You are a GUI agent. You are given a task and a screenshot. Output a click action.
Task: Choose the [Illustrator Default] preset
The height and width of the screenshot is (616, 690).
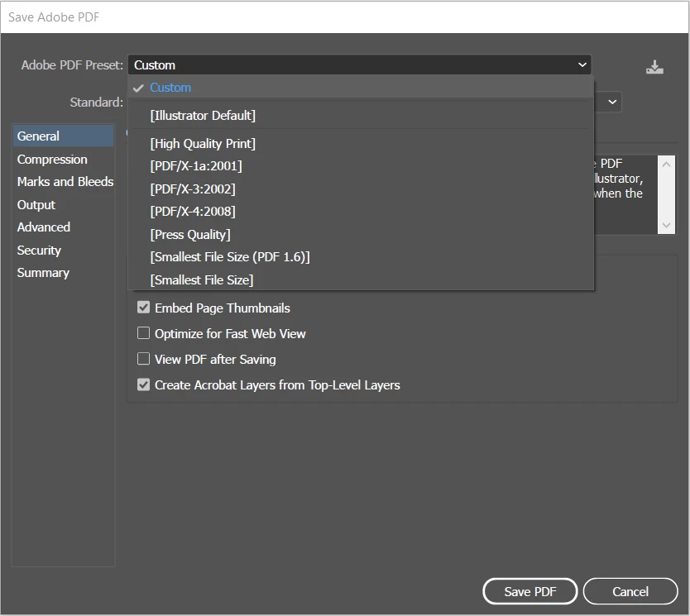pyautogui.click(x=361, y=116)
